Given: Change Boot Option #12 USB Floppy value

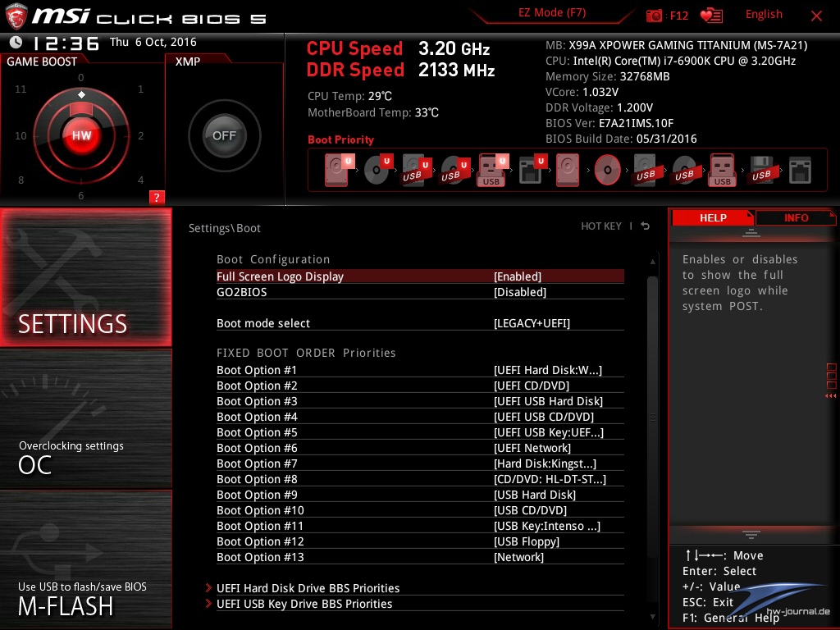Looking at the screenshot, I should pos(527,541).
